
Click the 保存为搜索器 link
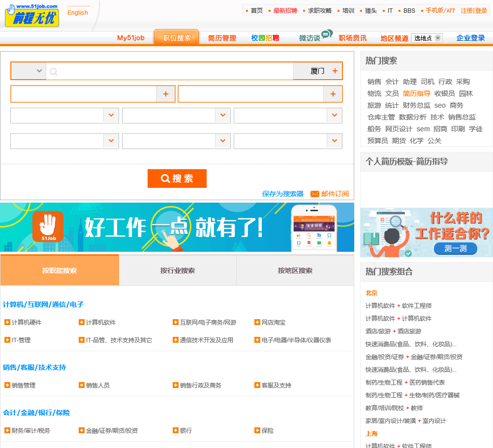click(x=283, y=194)
